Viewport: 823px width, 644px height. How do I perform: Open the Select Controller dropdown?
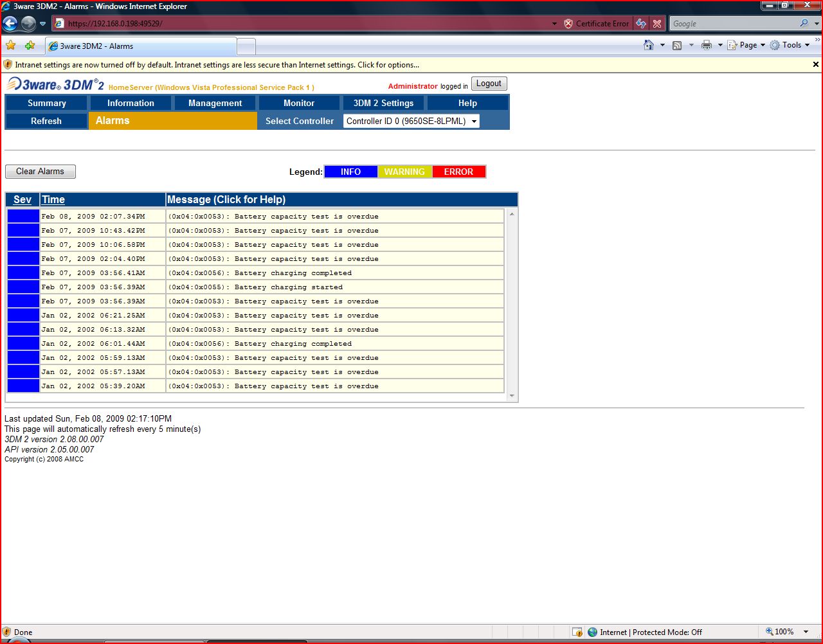[411, 121]
